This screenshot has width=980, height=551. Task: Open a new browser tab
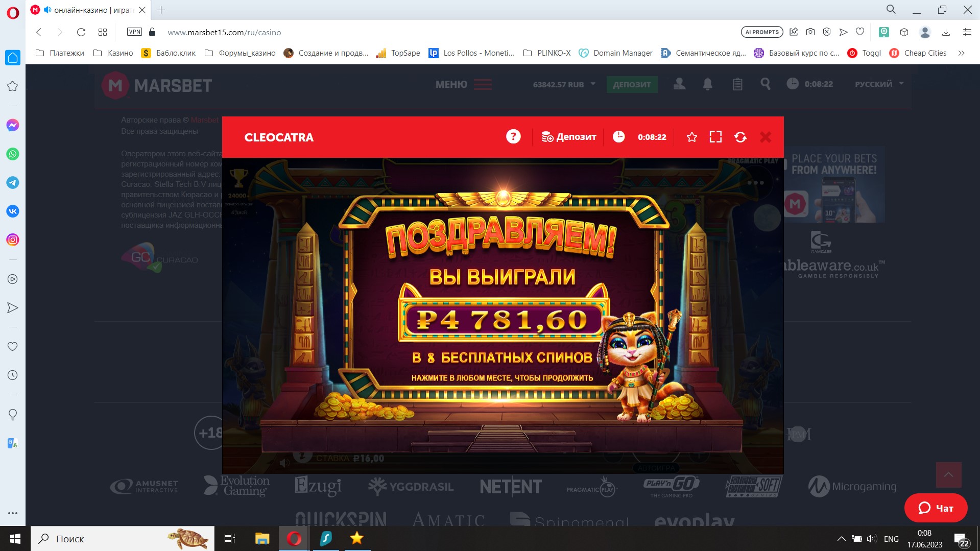(161, 10)
